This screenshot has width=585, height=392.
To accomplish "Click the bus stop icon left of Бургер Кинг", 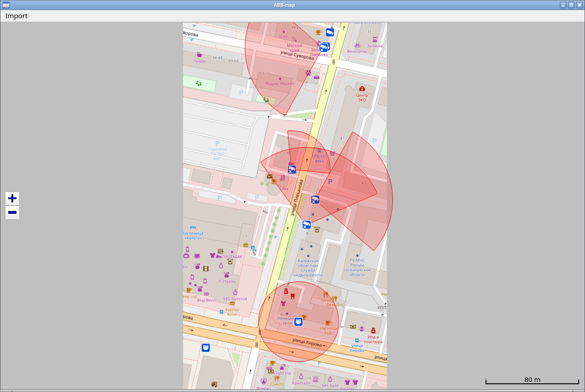I will tap(221, 312).
